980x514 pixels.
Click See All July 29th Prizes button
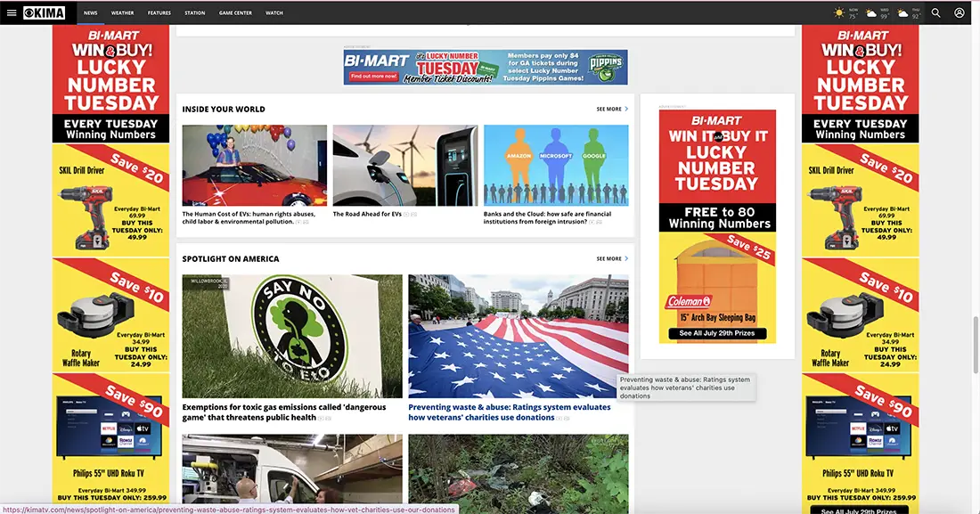717,333
